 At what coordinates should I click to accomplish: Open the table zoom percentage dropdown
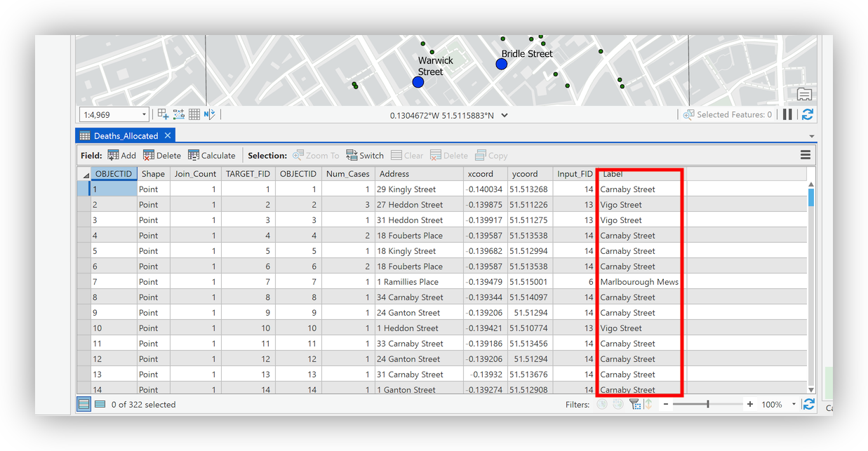click(x=794, y=405)
